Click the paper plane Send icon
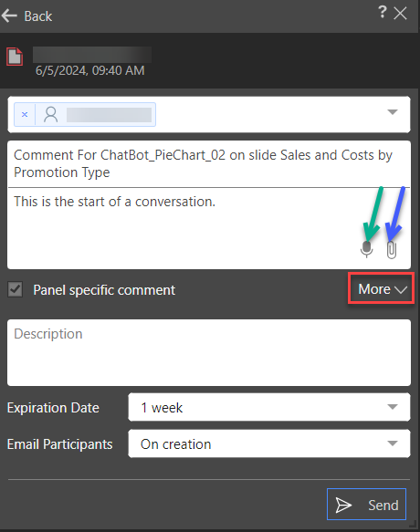This screenshot has width=420, height=532. pyautogui.click(x=343, y=505)
